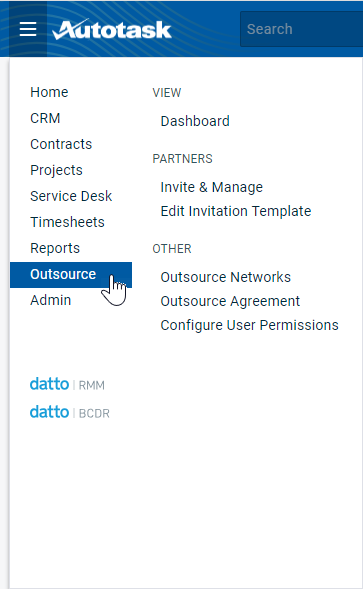Viewport: 363px width, 589px height.
Task: Focus the Search input field
Action: (301, 29)
